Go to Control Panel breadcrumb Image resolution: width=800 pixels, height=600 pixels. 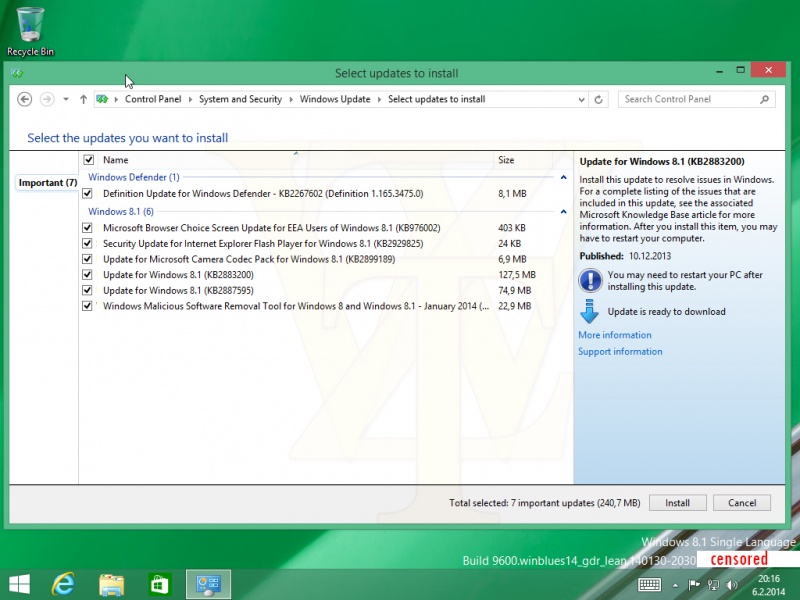pyautogui.click(x=153, y=99)
